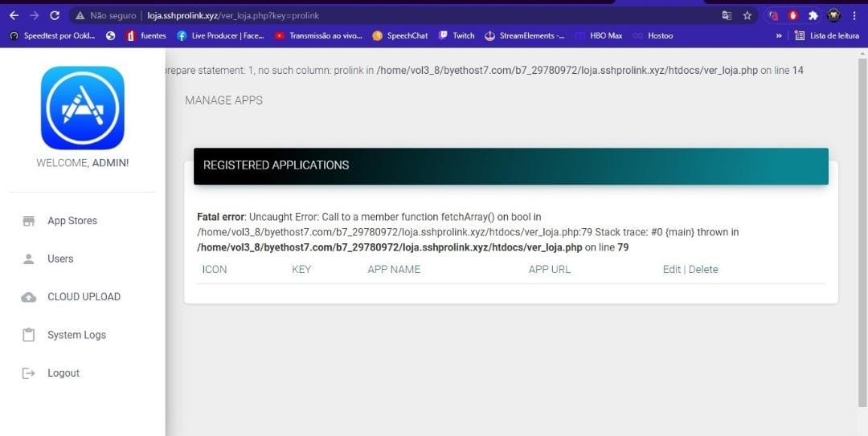
Task: Open the browser extensions puzzle icon
Action: tap(813, 15)
